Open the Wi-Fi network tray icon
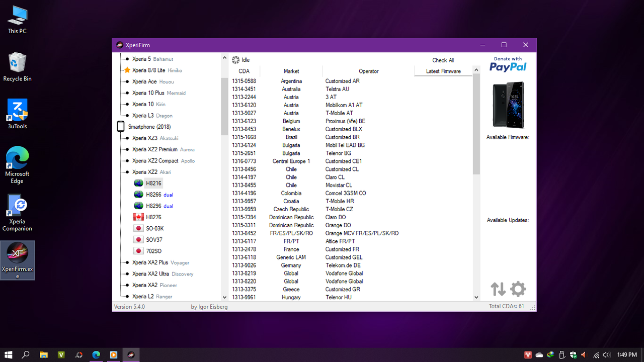The image size is (644, 362). pos(596,354)
